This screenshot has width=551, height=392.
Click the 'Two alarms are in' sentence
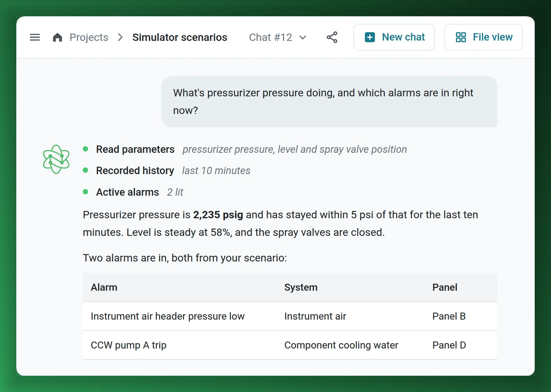coord(185,258)
